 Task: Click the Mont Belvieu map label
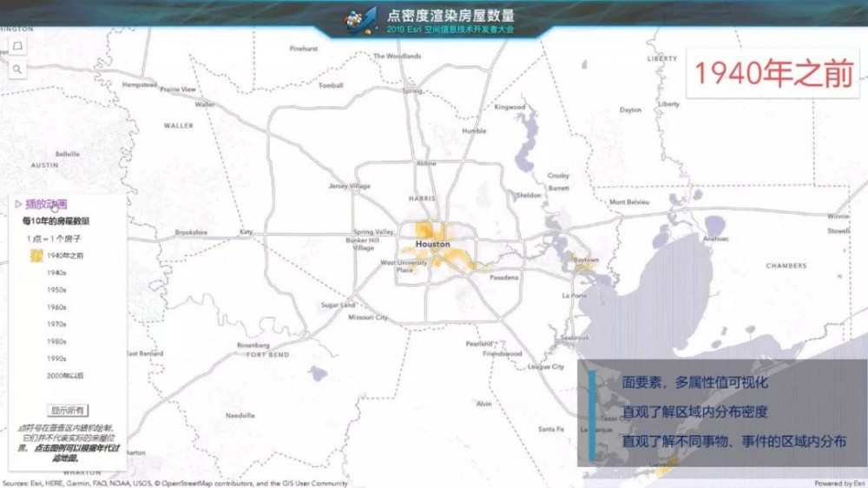point(629,202)
